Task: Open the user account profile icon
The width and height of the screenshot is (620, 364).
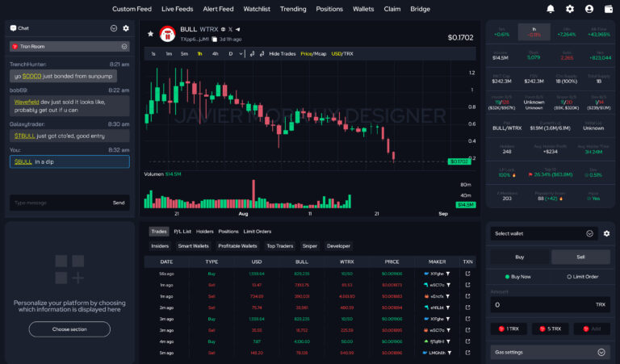Action: [589, 9]
